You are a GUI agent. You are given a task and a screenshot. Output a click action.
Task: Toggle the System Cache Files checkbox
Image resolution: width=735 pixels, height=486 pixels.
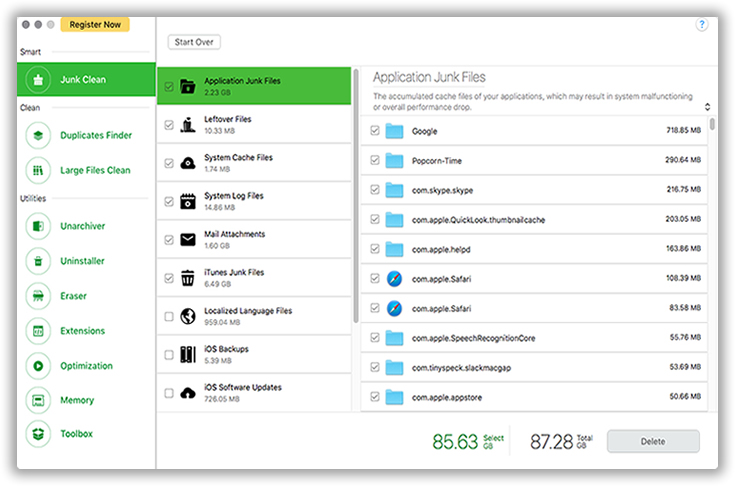[169, 163]
